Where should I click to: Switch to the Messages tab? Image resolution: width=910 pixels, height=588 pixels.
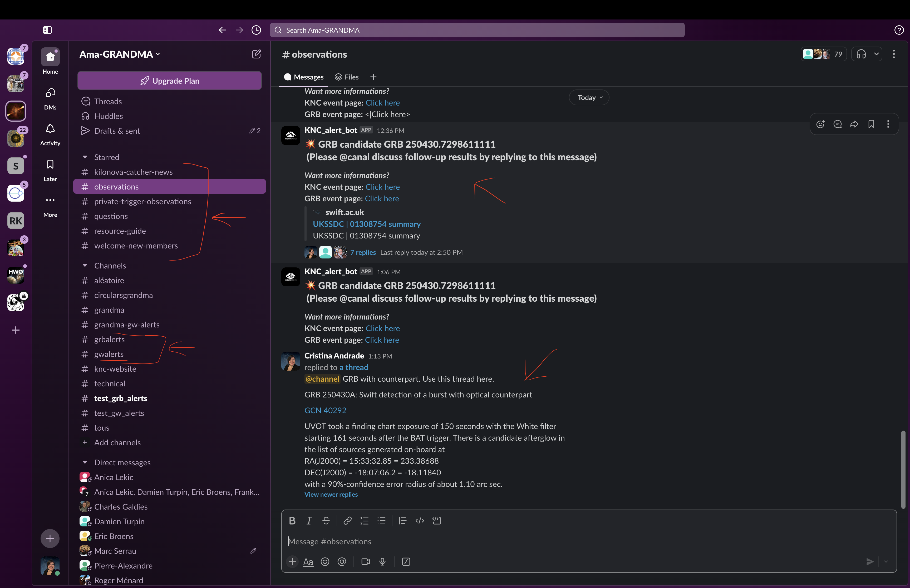point(304,77)
